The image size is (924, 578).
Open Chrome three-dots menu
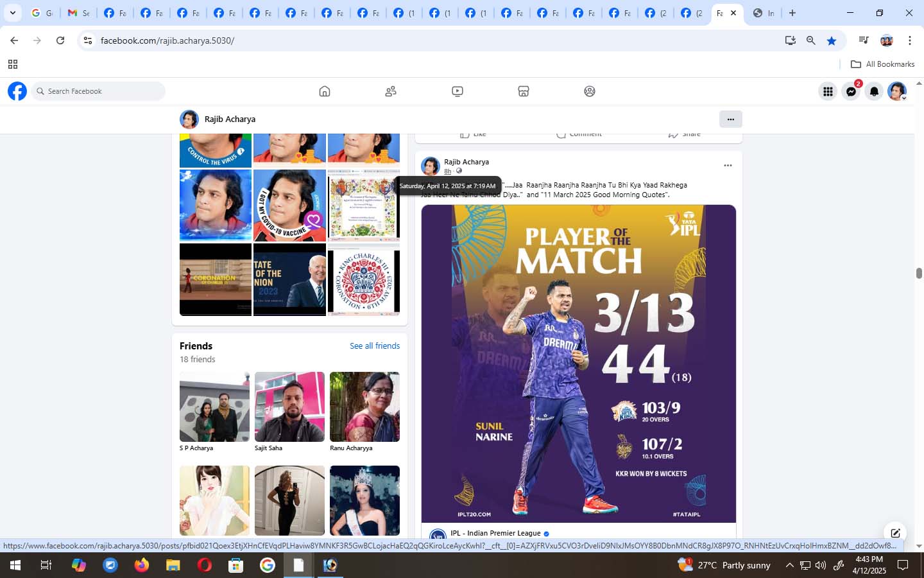pyautogui.click(x=910, y=40)
